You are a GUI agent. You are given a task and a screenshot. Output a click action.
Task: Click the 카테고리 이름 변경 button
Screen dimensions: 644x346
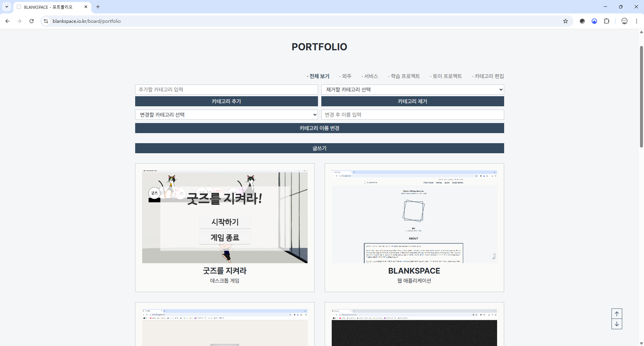coord(319,128)
